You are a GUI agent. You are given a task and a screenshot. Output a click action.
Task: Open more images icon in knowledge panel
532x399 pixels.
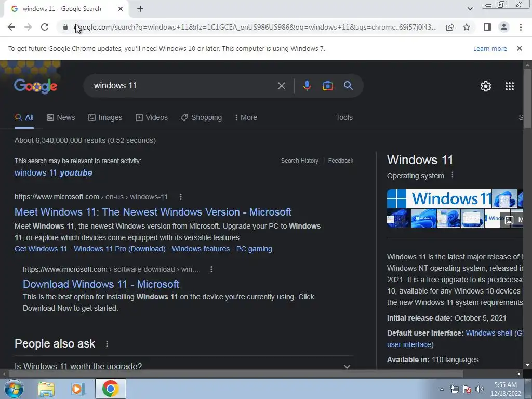[x=509, y=220]
